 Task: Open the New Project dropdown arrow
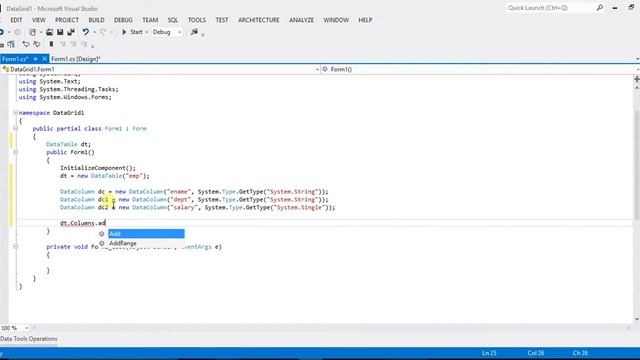tap(41, 32)
